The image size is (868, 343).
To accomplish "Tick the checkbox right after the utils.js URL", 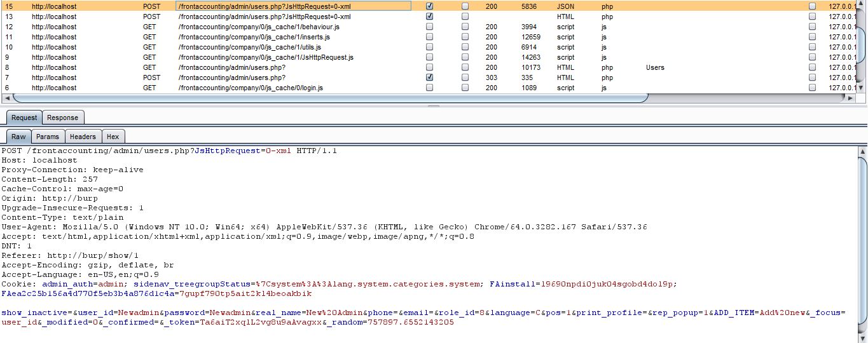I will coord(429,47).
